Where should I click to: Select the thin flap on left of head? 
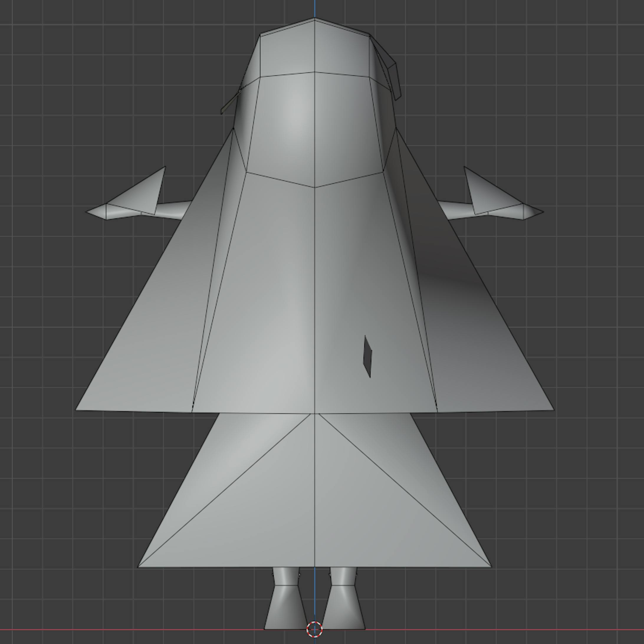click(229, 103)
